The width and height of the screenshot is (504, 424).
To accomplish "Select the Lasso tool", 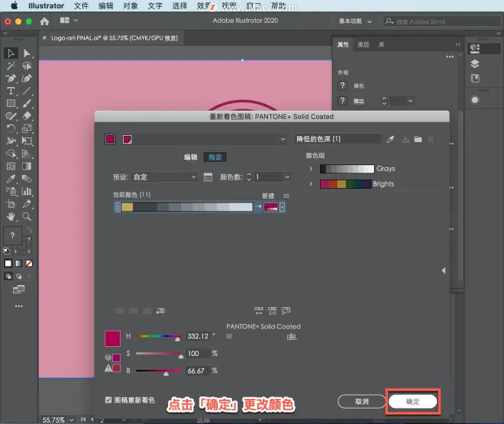I will click(x=27, y=66).
